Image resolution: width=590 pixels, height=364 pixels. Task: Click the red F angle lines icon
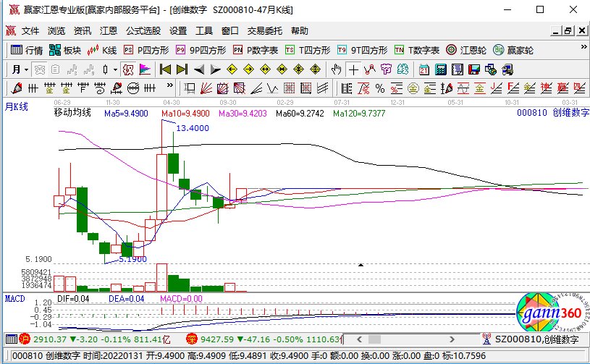click(513, 88)
